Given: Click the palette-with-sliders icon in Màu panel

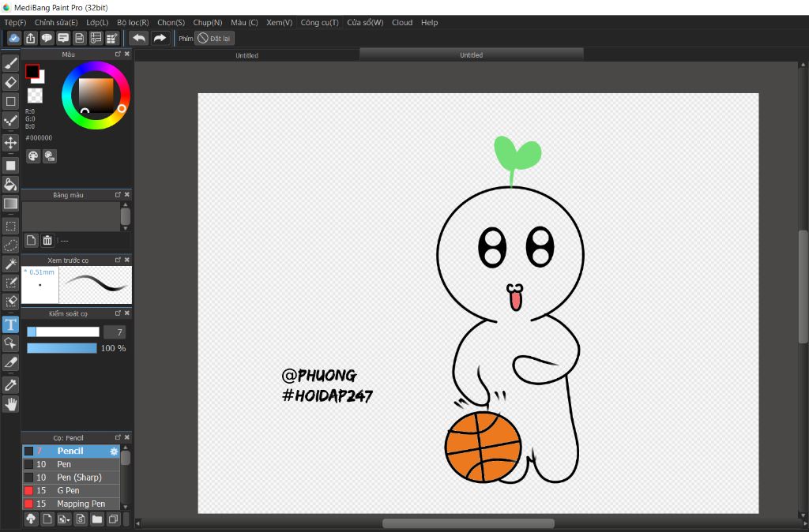Looking at the screenshot, I should [x=50, y=156].
